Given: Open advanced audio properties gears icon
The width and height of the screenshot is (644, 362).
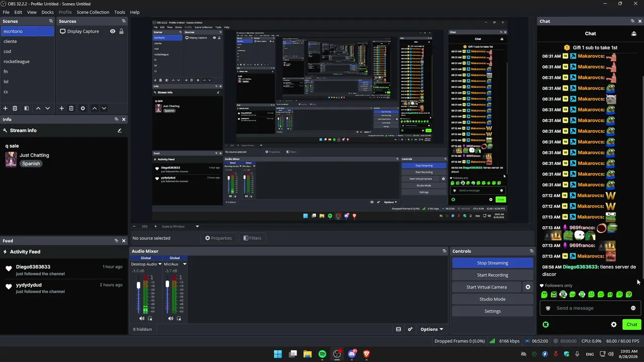Looking at the screenshot, I should coord(411,329).
